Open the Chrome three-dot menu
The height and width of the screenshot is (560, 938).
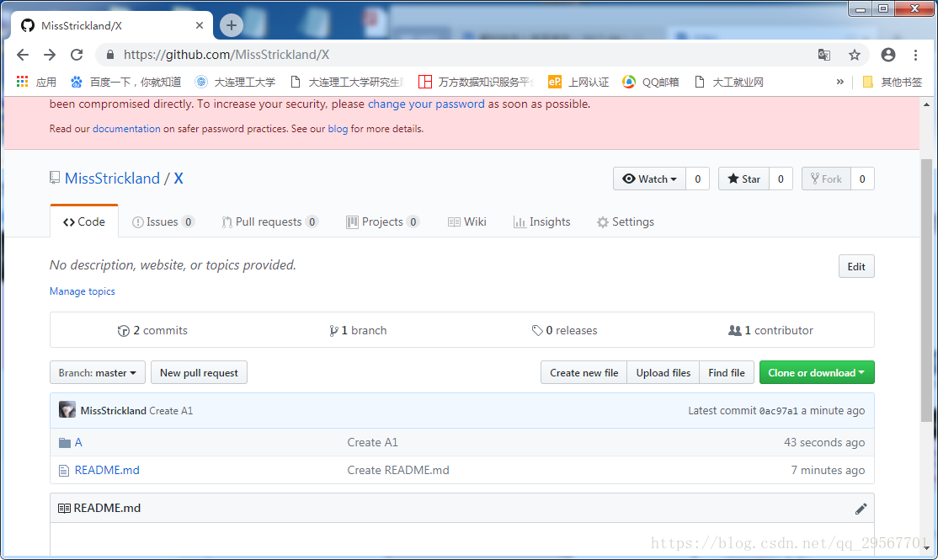point(915,55)
